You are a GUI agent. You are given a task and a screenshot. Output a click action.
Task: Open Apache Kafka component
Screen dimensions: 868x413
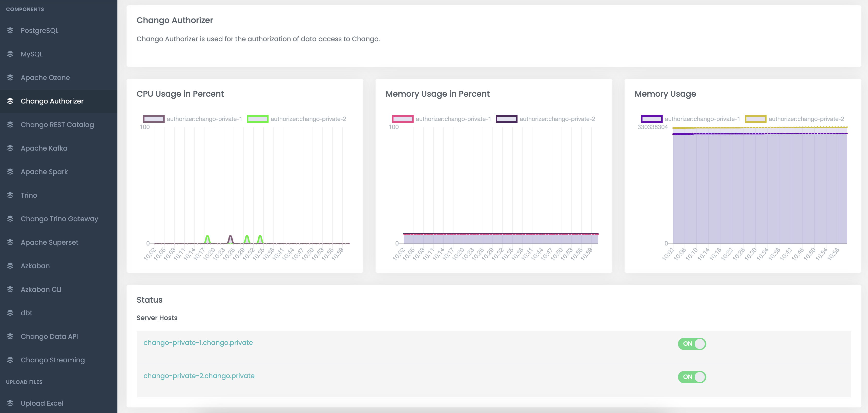pos(59,148)
